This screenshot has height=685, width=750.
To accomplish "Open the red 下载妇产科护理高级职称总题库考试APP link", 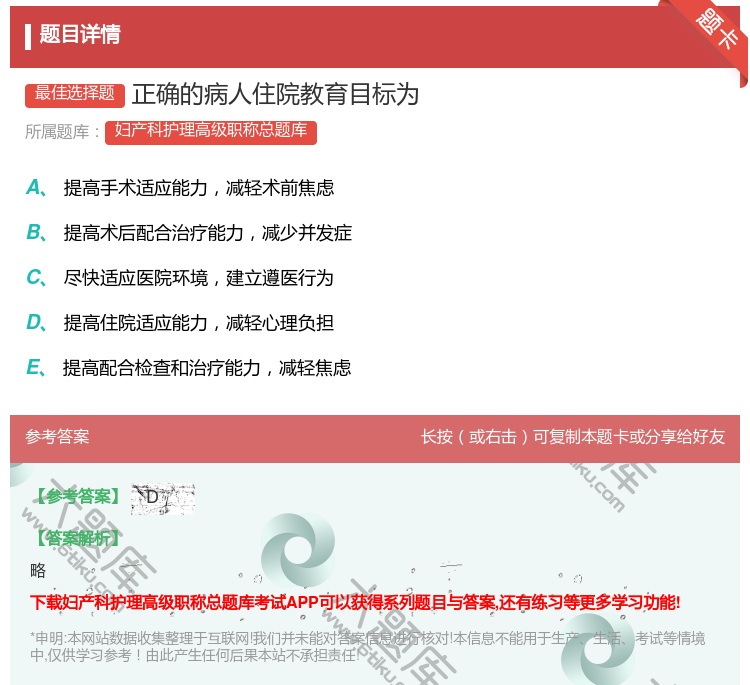I will (355, 602).
